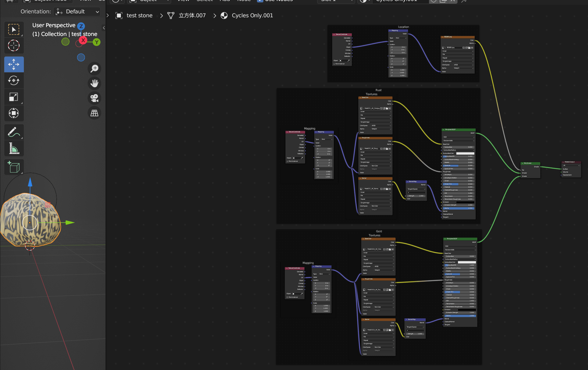
Task: Choose the Move tool
Action: click(14, 64)
